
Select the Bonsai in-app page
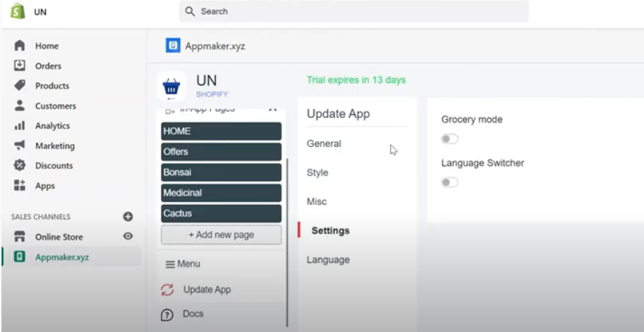221,172
